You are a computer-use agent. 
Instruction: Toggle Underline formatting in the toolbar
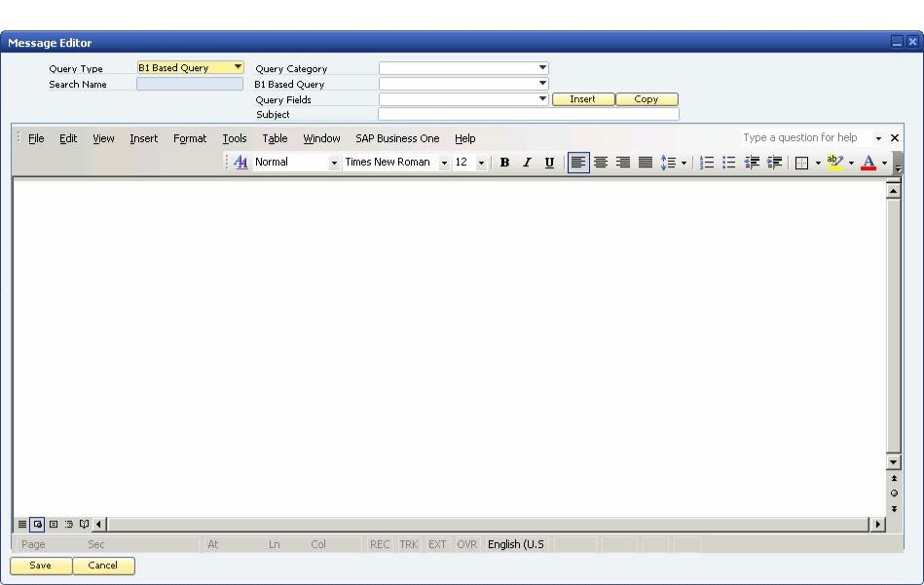point(549,163)
